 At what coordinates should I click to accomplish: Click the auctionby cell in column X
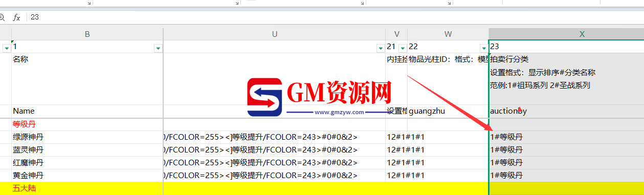(566, 111)
